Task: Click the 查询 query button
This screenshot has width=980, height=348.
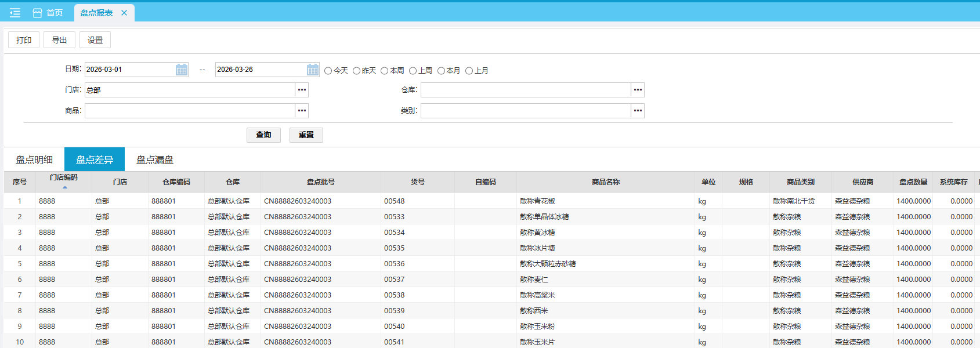Action: tap(263, 135)
